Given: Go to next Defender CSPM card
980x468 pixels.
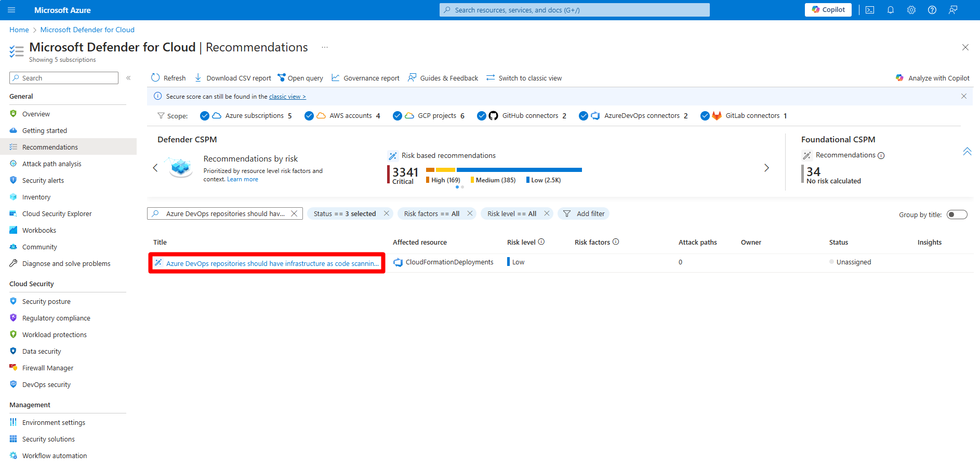Looking at the screenshot, I should [x=766, y=168].
